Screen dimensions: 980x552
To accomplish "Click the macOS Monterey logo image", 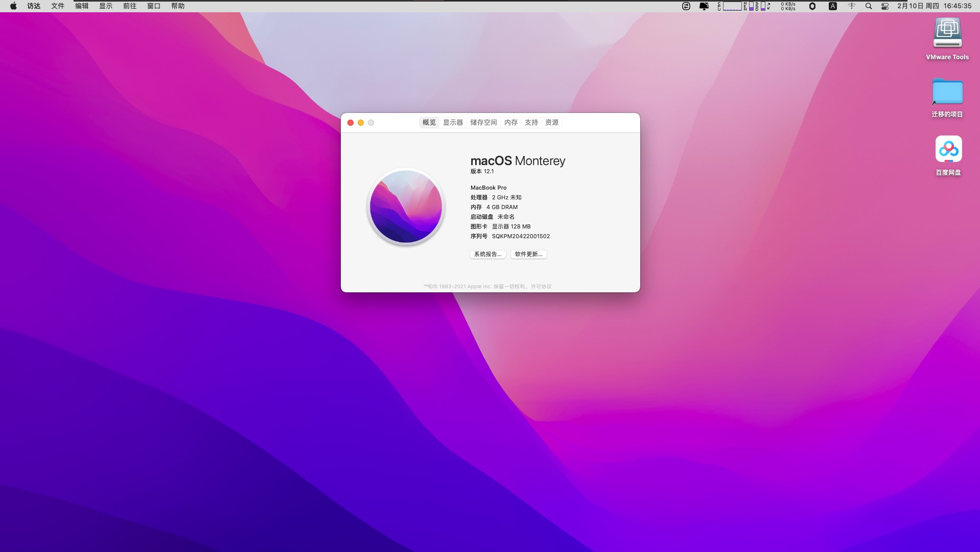I will 406,206.
